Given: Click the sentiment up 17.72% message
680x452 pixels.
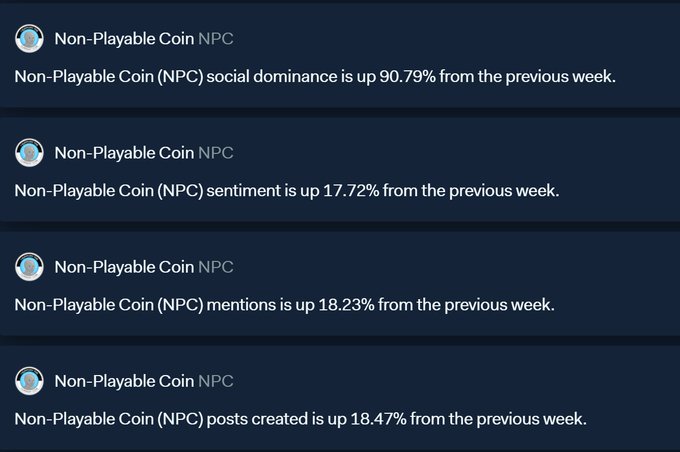Looking at the screenshot, I should click(287, 191).
